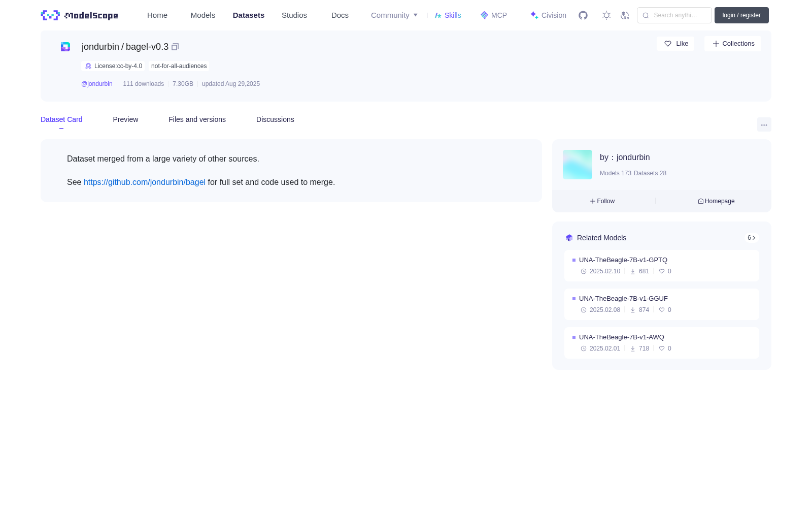Click clock icon for UNA-TheBeagle-7B-v1-AWQ
The image size is (812, 508).
584,348
